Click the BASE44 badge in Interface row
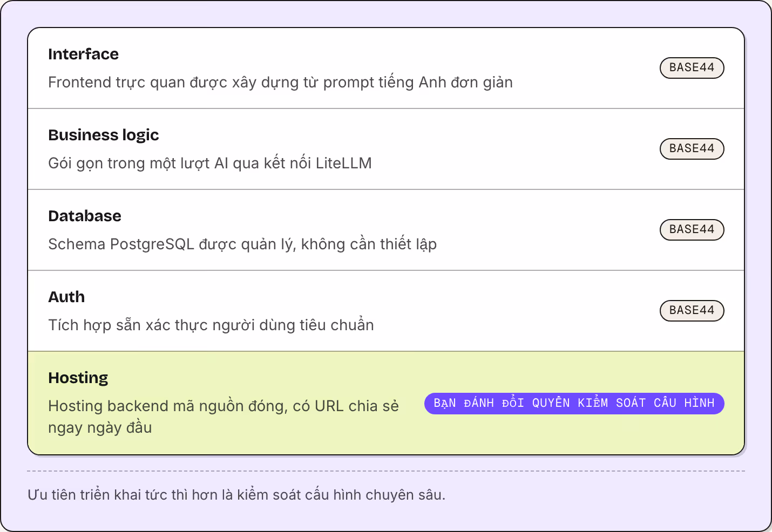The height and width of the screenshot is (532, 772). pyautogui.click(x=692, y=68)
